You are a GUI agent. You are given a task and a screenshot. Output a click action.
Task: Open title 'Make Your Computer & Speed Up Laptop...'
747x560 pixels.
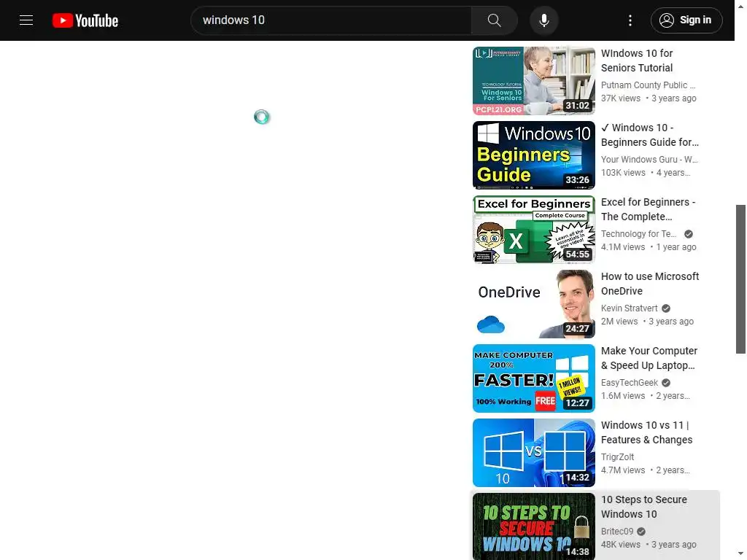coord(649,357)
